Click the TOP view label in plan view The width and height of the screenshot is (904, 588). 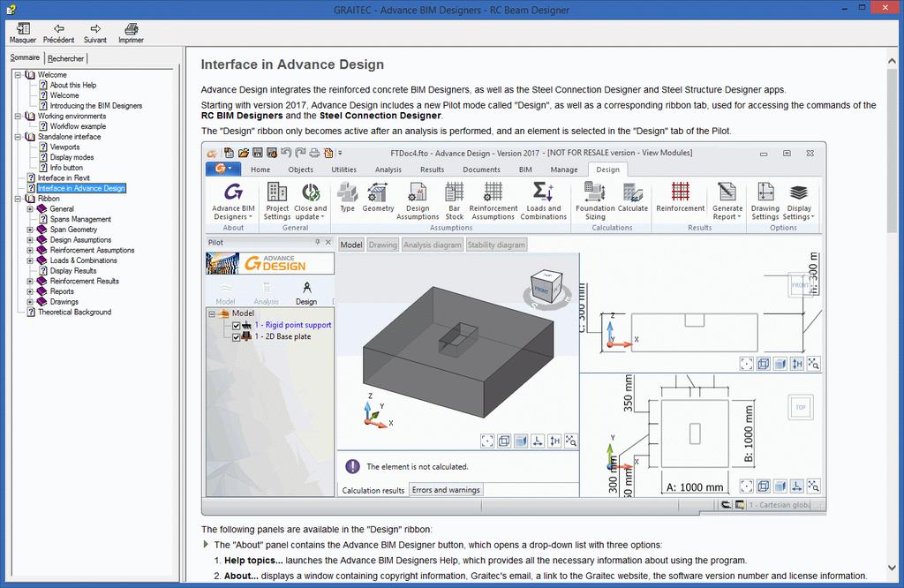(x=800, y=408)
